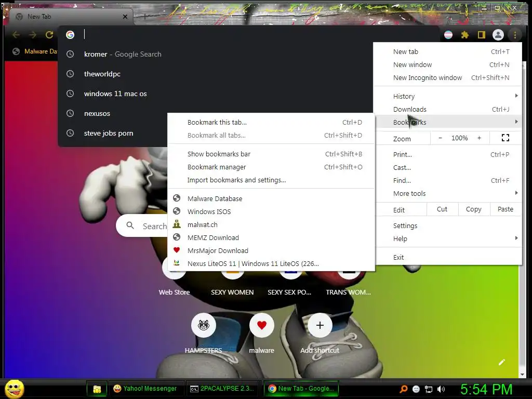This screenshot has height=399, width=532.
Task: Click the tray magnifier search icon
Action: click(403, 389)
